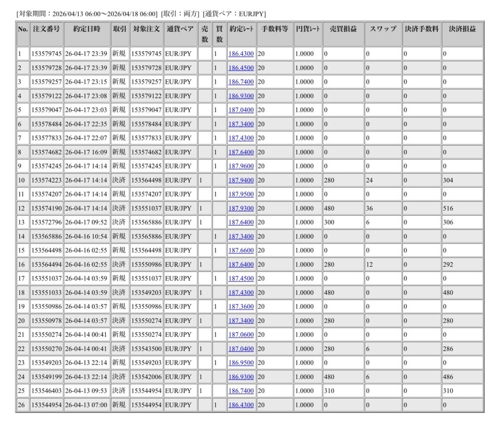Viewport: 504px width, 422px height.
Task: Select the 187.4500 rate link in row 17
Action: (x=241, y=278)
